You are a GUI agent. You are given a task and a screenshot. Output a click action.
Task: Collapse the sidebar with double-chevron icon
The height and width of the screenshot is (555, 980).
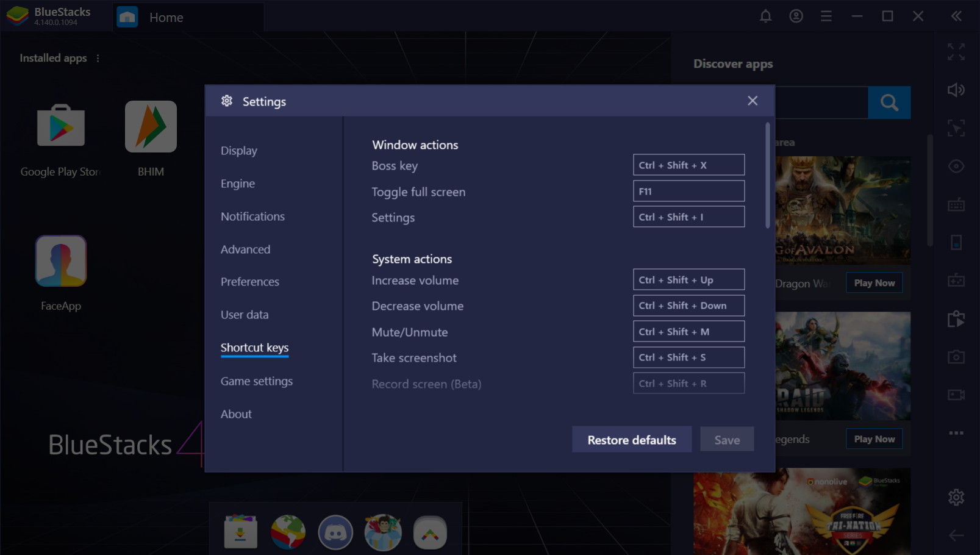click(x=956, y=16)
